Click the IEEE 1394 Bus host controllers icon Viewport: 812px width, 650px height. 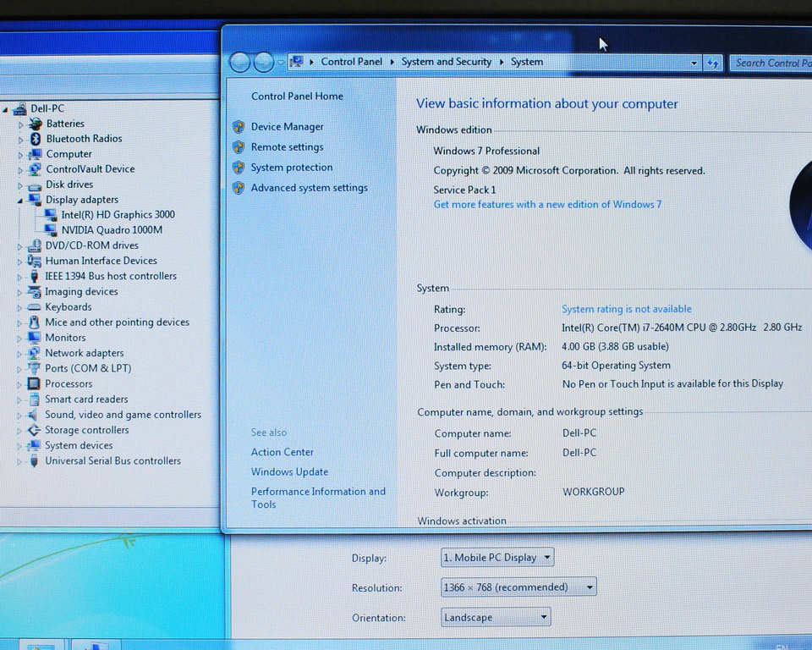pyautogui.click(x=34, y=276)
